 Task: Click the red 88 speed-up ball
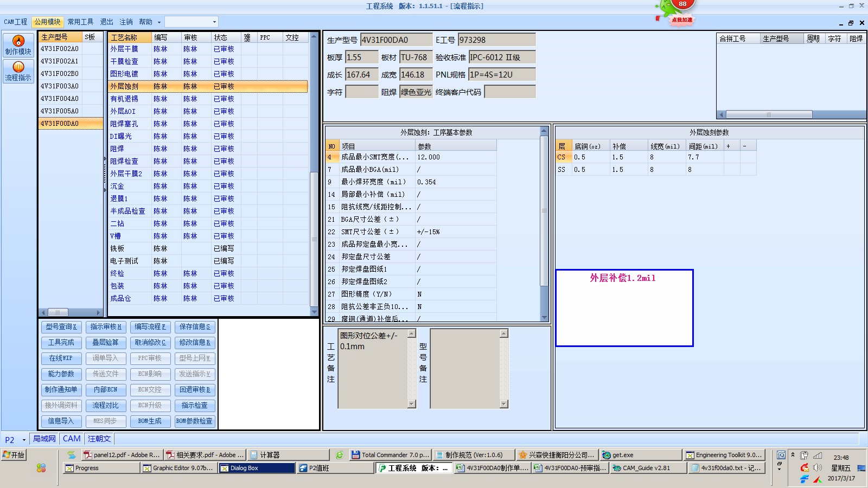pos(682,5)
